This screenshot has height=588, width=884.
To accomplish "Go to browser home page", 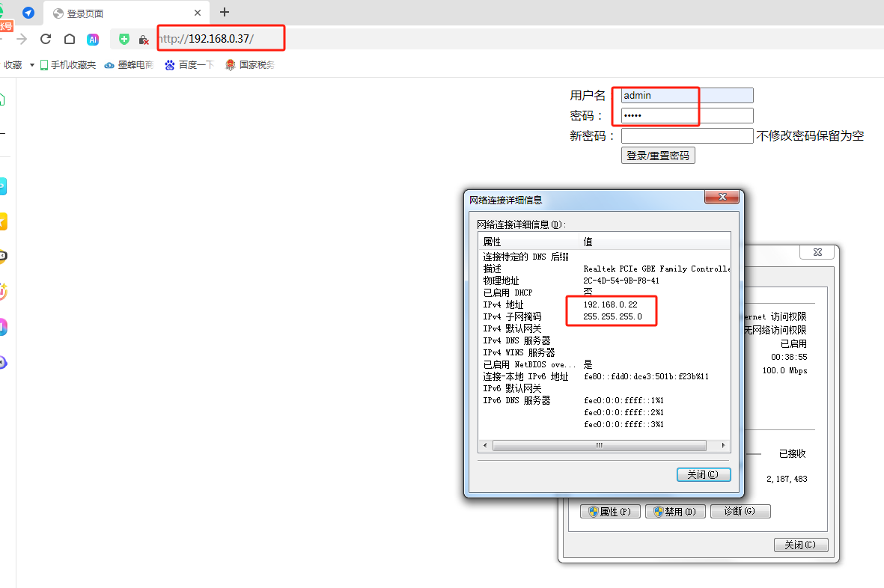I will 70,39.
